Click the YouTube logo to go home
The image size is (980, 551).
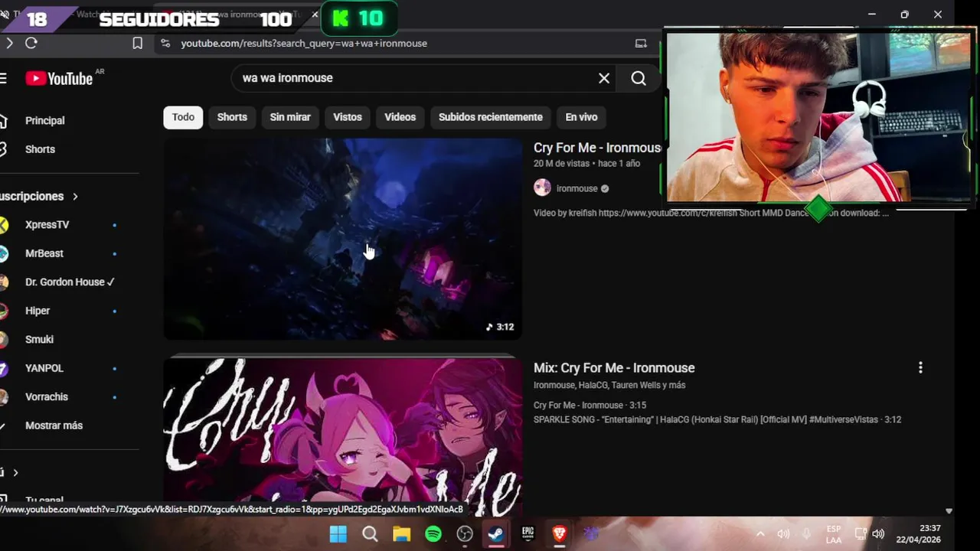tap(59, 78)
